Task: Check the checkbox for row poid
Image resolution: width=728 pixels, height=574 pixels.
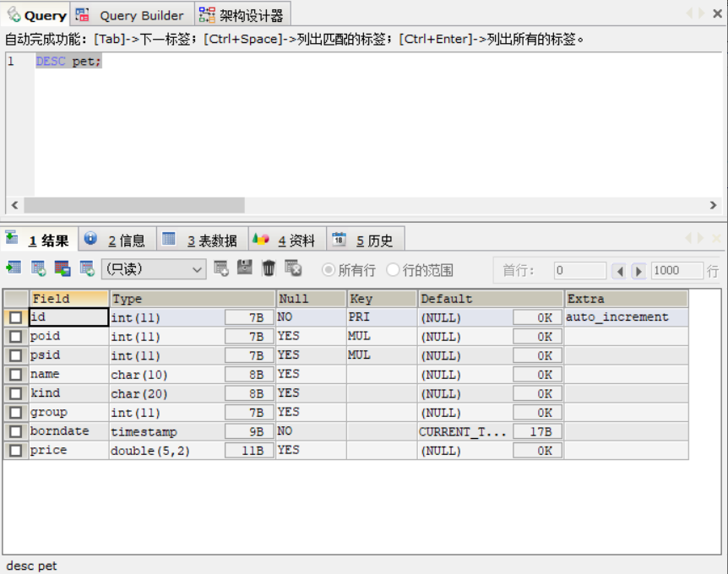Action: click(15, 337)
